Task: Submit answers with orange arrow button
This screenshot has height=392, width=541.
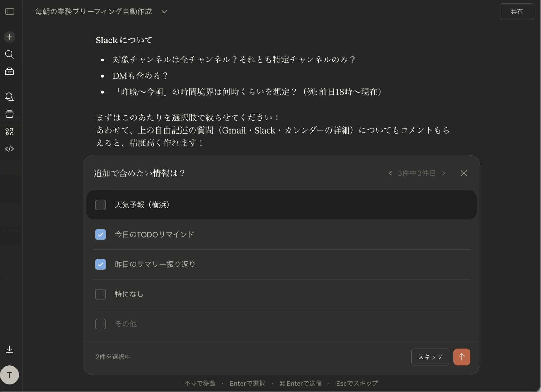Action: click(461, 357)
